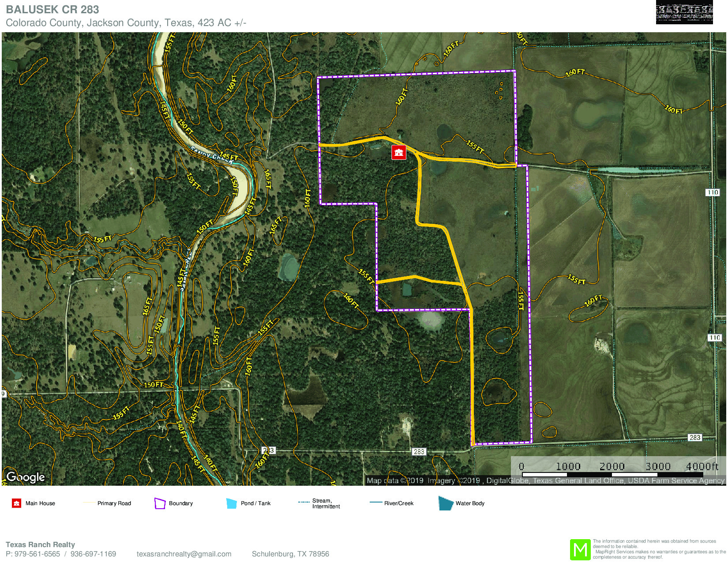Click the Colorado County, Jackson County subtitle

pyautogui.click(x=126, y=23)
